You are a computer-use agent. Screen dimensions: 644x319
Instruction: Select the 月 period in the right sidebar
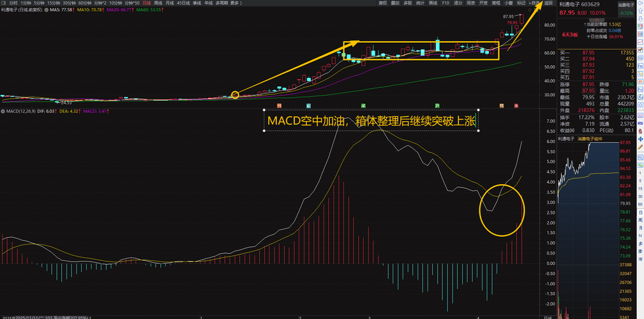(640, 227)
